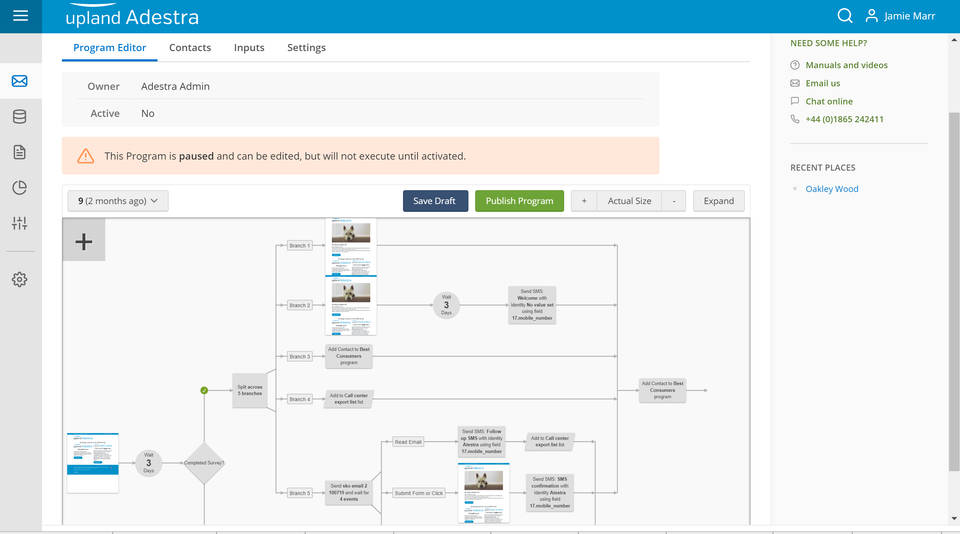Open the pie chart reports icon
The width and height of the screenshot is (960, 534).
pos(20,187)
